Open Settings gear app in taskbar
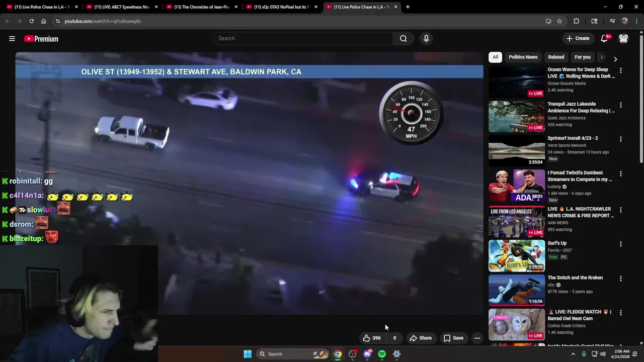Image resolution: width=644 pixels, height=362 pixels. tap(396, 354)
